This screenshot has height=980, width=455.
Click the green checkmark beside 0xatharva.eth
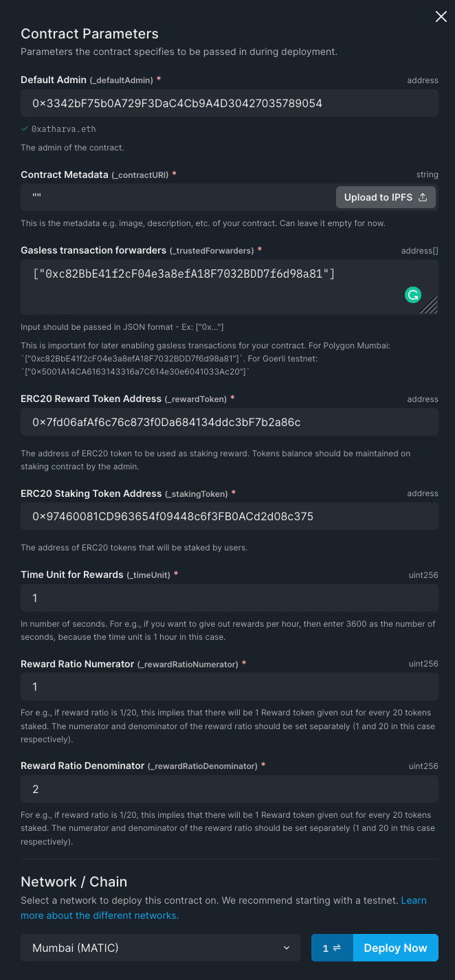click(24, 129)
